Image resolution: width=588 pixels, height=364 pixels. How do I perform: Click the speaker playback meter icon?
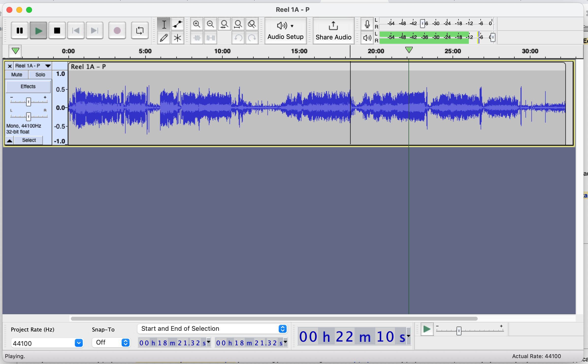pos(367,38)
